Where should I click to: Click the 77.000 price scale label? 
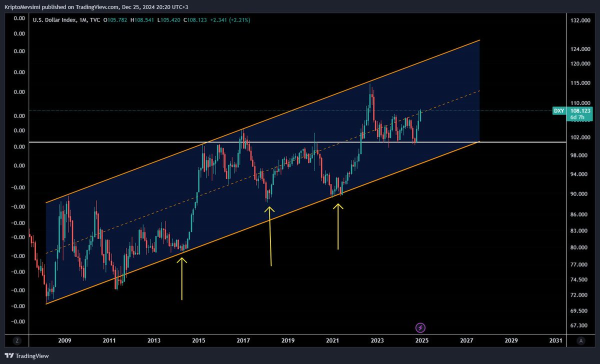click(580, 264)
